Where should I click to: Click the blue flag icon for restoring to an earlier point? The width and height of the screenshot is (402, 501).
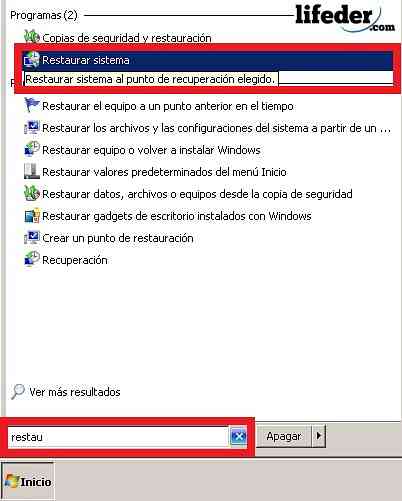(x=32, y=106)
